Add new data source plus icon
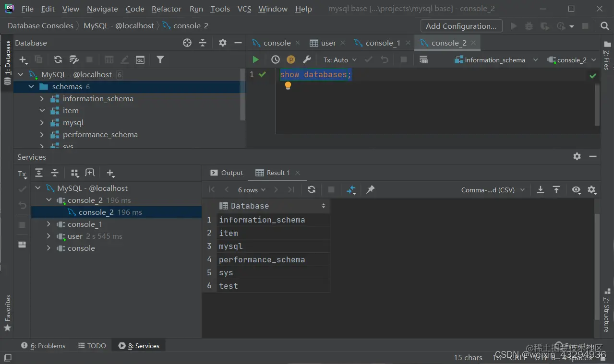Viewport: 614px width, 364px height. pos(23,59)
